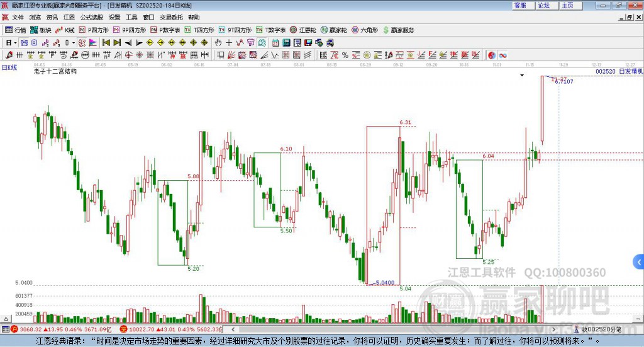The width and height of the screenshot is (644, 347).
Task: Click the horizontal scrollbar right arrow
Action: pos(553,329)
